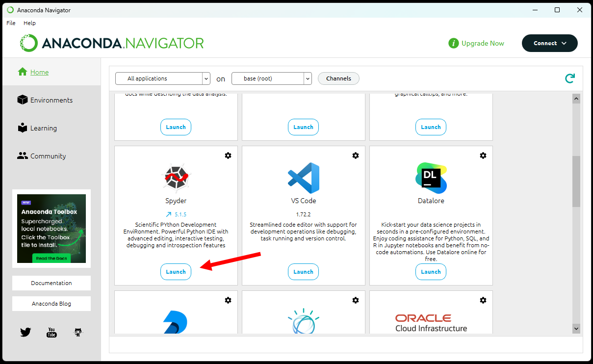Click the Anaconda Toolbox ad banner
Screen dimensions: 593x364
(x=52, y=229)
